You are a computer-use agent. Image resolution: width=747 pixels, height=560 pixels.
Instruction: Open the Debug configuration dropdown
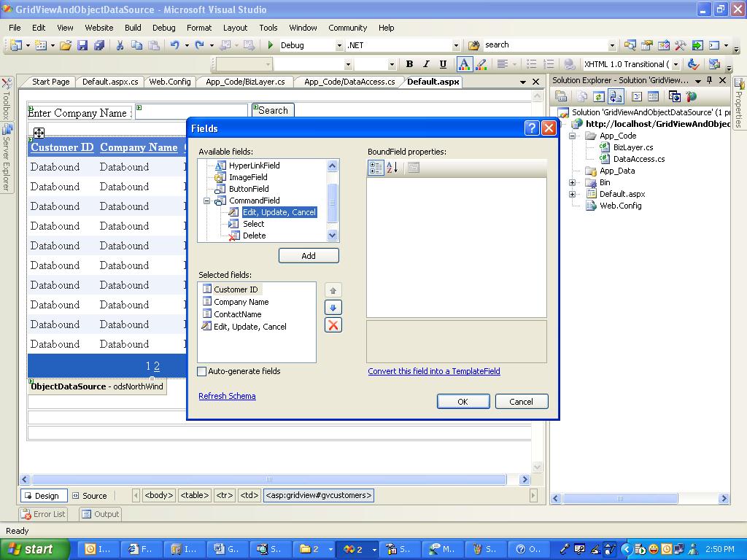[339, 45]
